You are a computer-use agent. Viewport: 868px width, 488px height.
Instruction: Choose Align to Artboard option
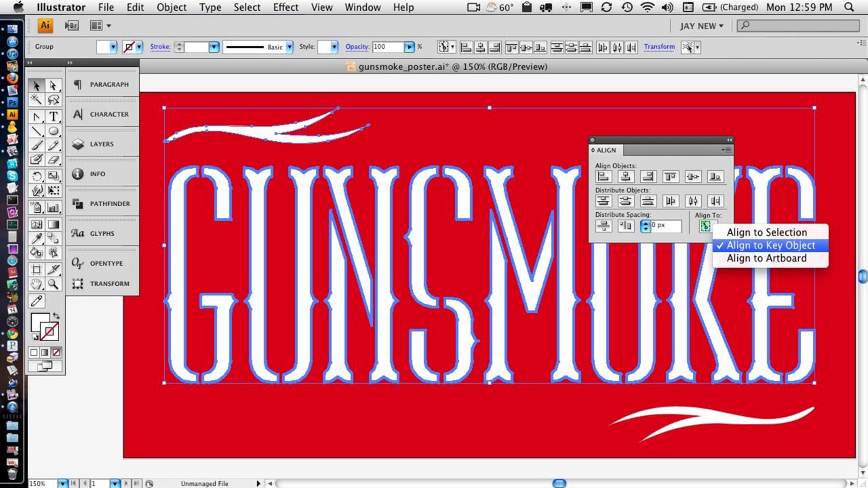[771, 258]
